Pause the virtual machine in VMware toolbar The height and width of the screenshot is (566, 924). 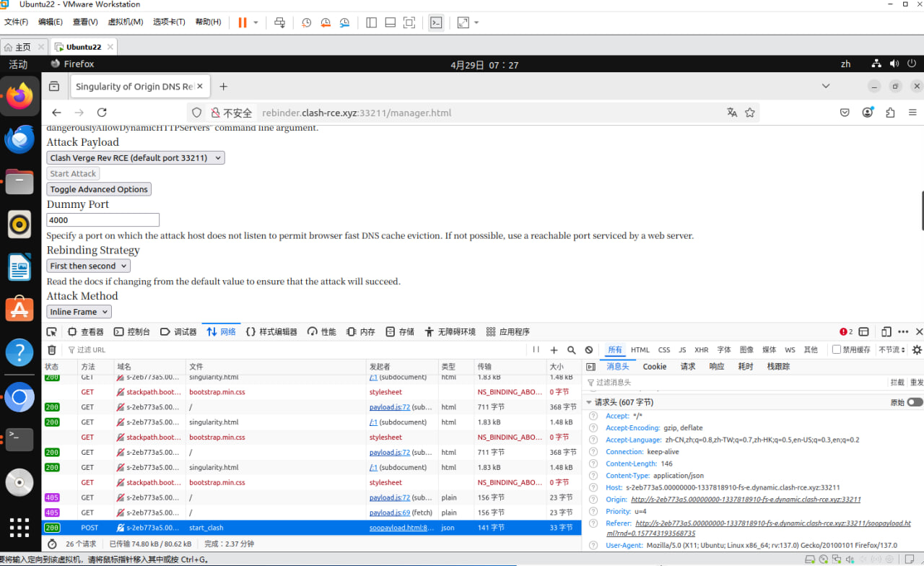point(243,22)
